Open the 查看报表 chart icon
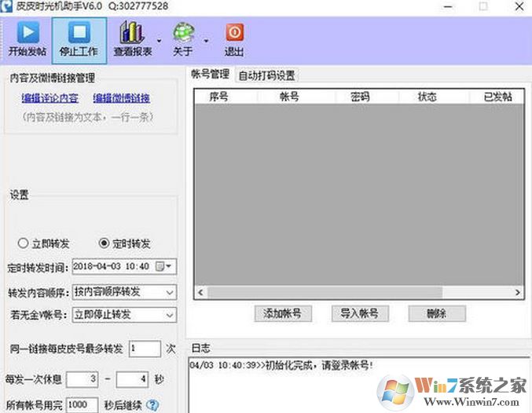 [132, 32]
